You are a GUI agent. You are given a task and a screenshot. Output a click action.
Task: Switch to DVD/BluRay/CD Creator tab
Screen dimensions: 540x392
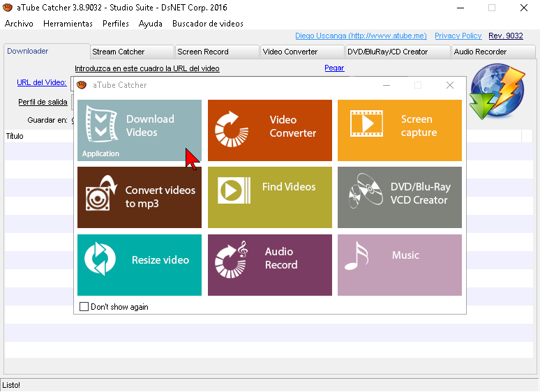(x=398, y=52)
